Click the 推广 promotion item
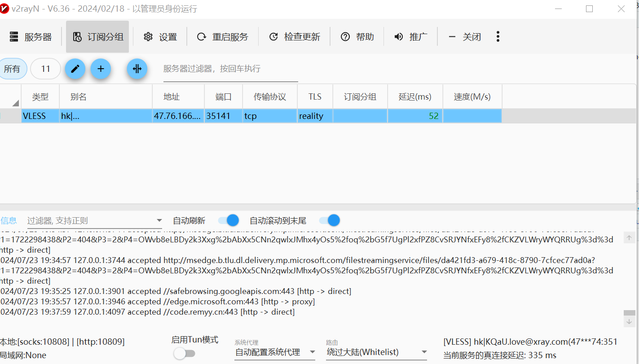The width and height of the screenshot is (639, 364). pyautogui.click(x=410, y=37)
